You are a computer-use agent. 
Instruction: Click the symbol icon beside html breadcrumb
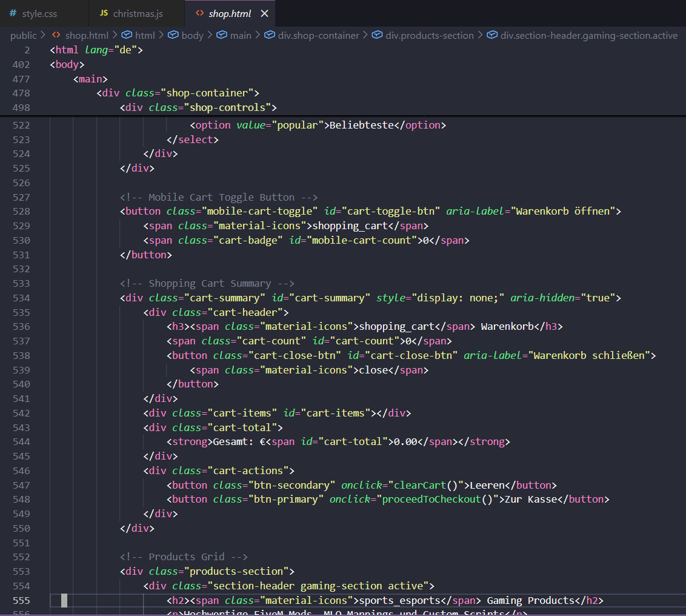pos(127,35)
